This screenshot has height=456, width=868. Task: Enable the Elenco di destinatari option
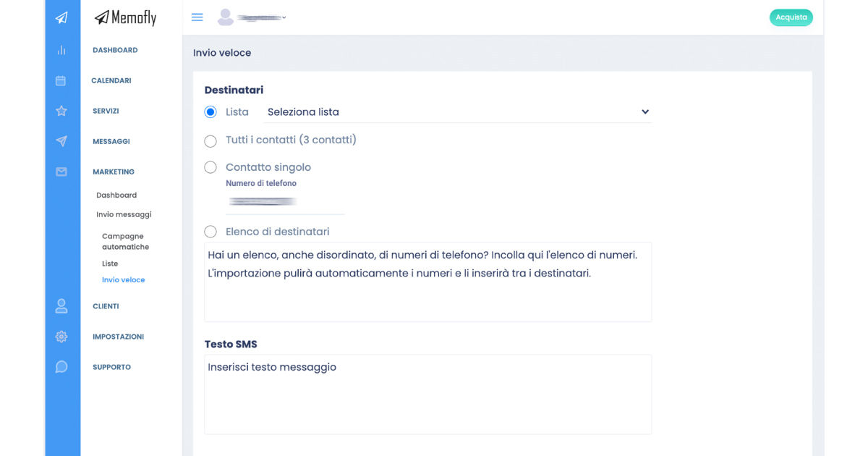coord(210,232)
